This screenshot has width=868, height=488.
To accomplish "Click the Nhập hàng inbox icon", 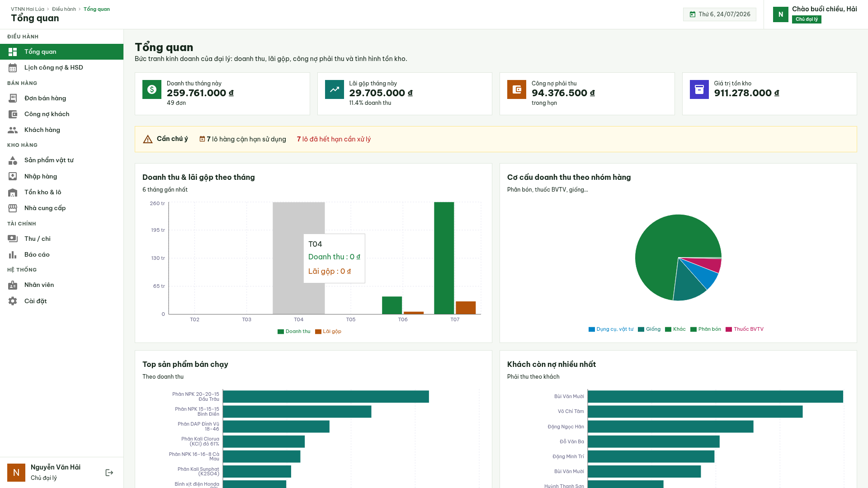I will tap(13, 176).
